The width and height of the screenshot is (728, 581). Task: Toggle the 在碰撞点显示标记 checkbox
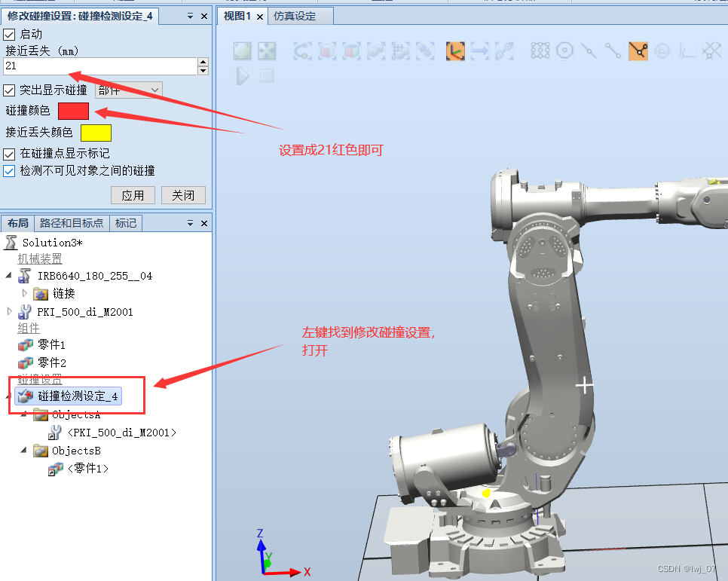pos(9,154)
